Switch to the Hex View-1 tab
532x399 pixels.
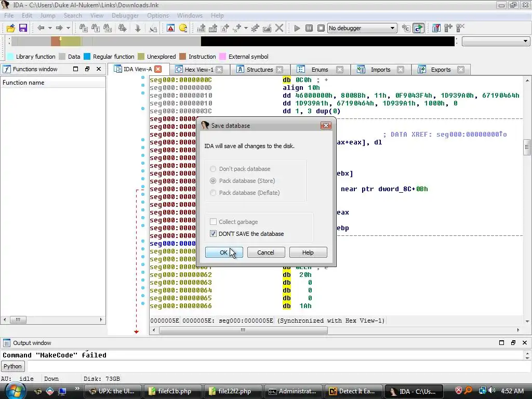pyautogui.click(x=198, y=70)
